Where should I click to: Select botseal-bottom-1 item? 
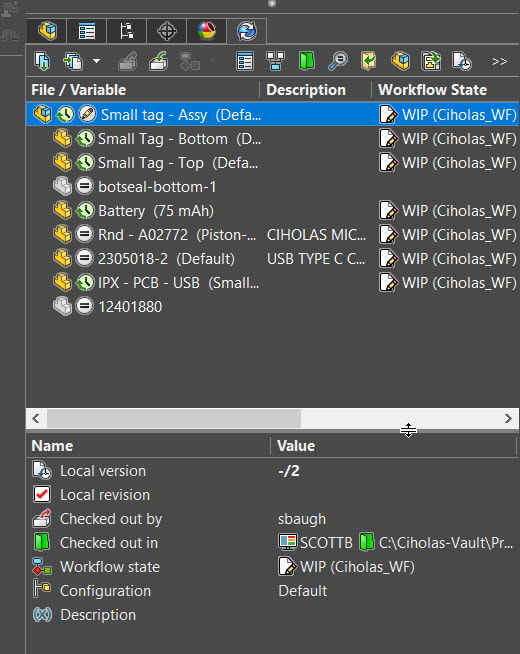pos(157,187)
